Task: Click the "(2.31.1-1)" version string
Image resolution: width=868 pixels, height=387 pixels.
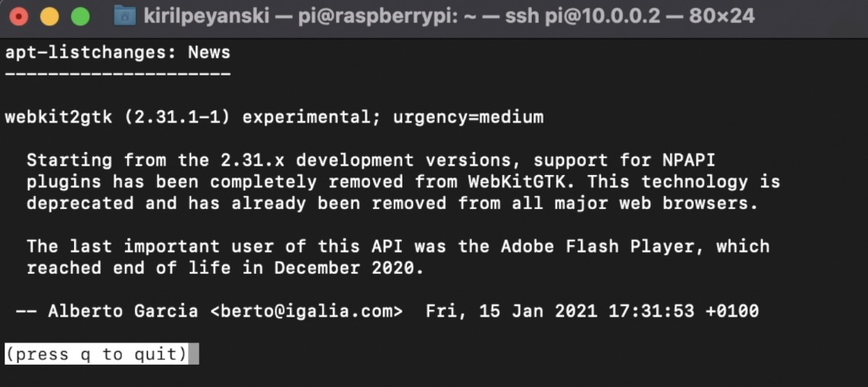Action: pyautogui.click(x=177, y=117)
